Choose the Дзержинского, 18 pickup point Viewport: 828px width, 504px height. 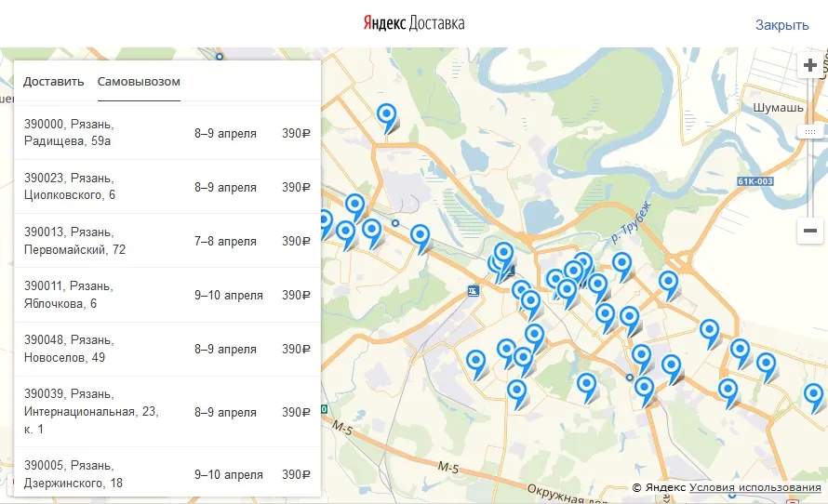point(167,474)
